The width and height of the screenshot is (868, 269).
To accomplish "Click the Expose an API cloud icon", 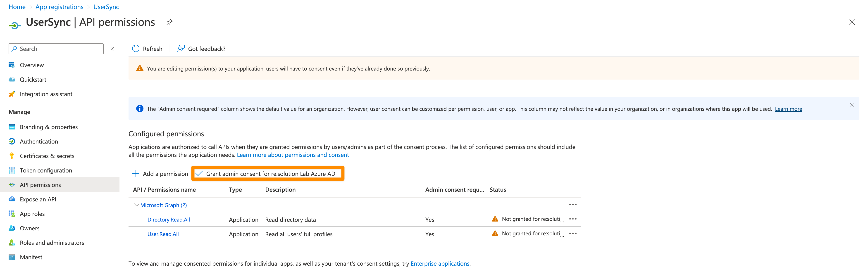I will (x=12, y=199).
